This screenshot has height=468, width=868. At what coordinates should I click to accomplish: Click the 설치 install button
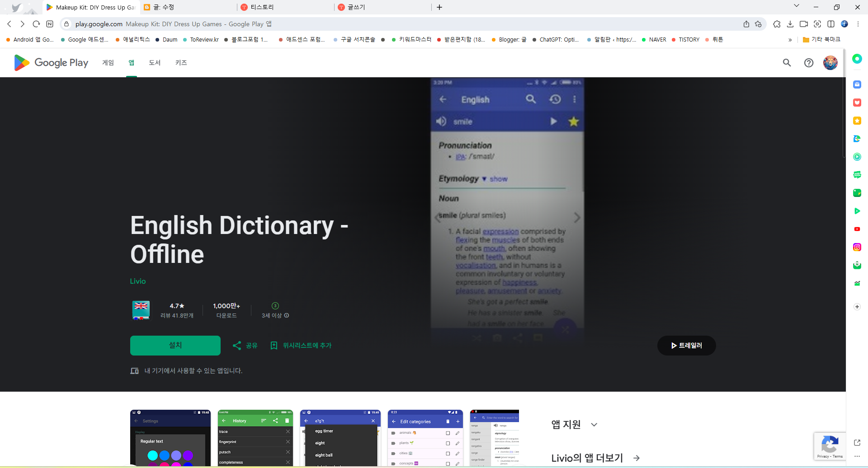(175, 345)
